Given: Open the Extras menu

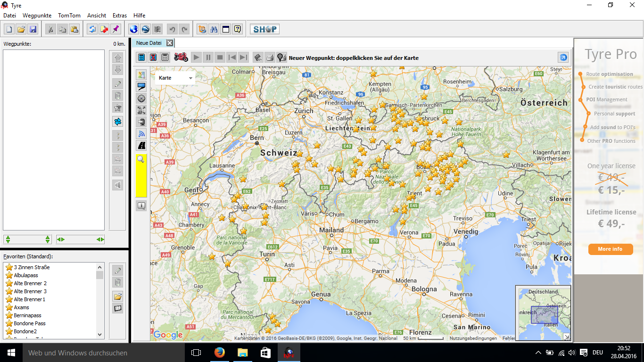Looking at the screenshot, I should pos(120,16).
